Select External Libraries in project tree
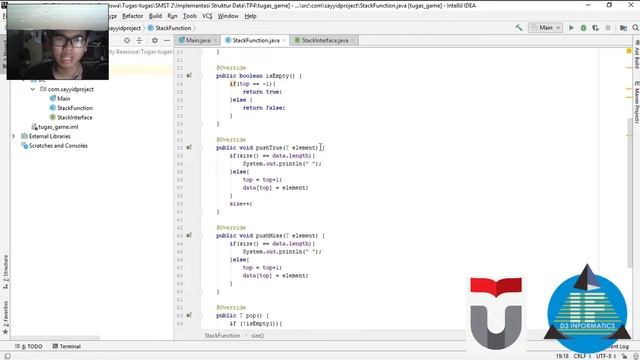This screenshot has width=640, height=360. [x=46, y=136]
